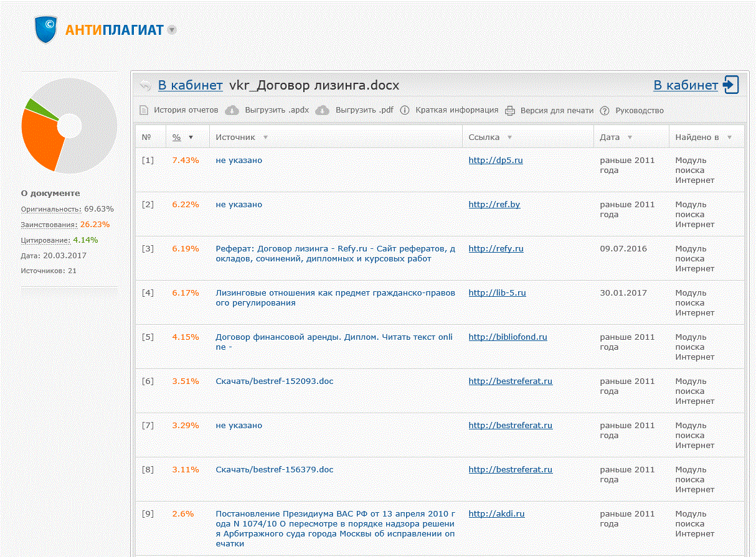756x557 pixels.
Task: Click info icon for Краткая информация
Action: [x=405, y=110]
